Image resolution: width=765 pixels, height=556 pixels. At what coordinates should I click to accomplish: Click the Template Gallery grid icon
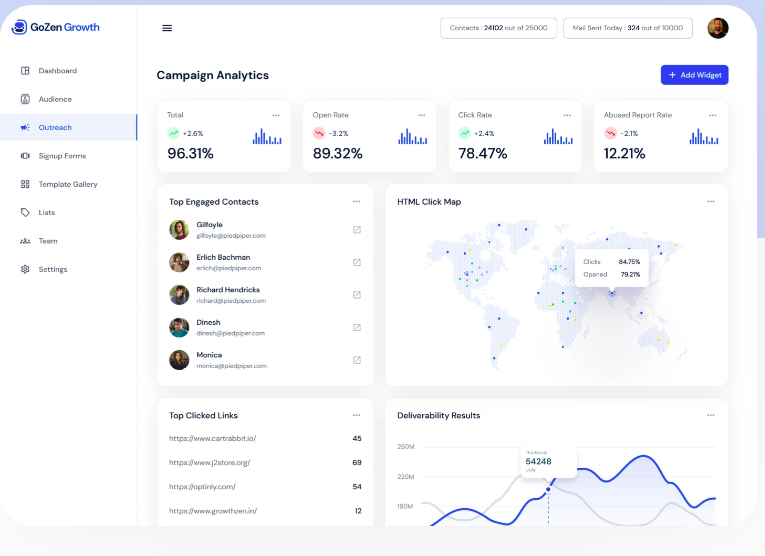[25, 184]
